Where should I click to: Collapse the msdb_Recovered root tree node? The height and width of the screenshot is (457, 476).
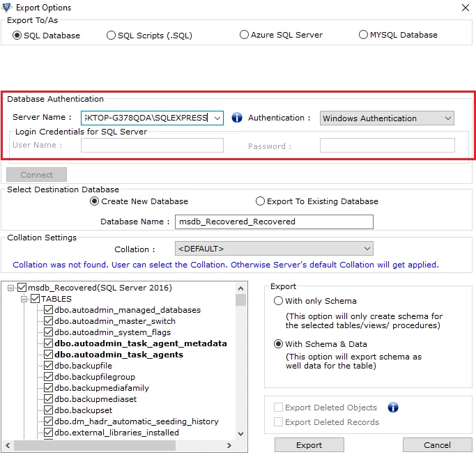click(10, 288)
